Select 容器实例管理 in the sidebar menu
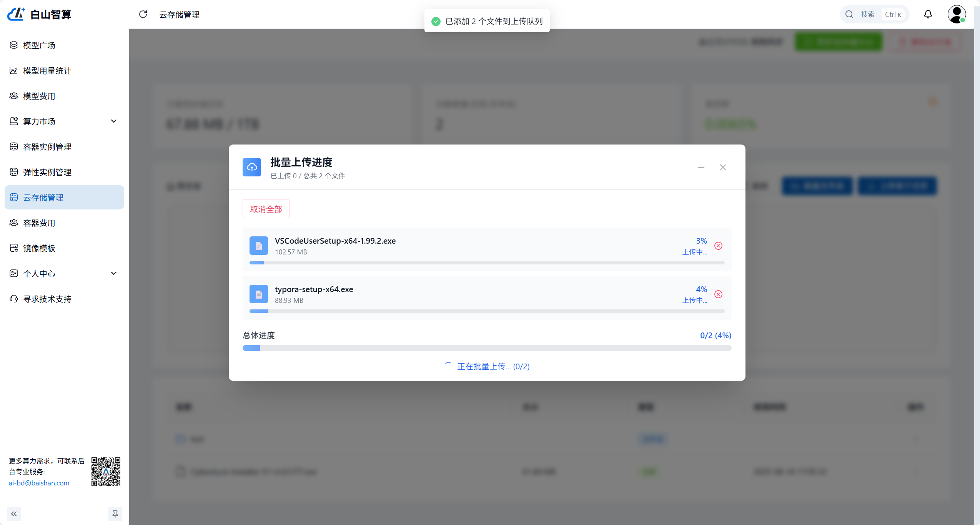Viewport: 980px width, 525px height. (47, 146)
